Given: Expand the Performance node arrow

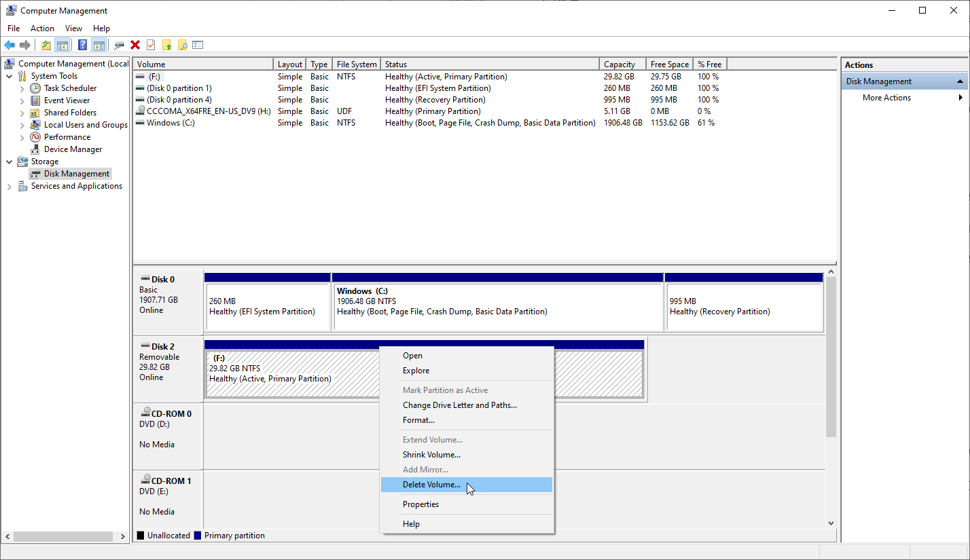Looking at the screenshot, I should click(x=22, y=137).
